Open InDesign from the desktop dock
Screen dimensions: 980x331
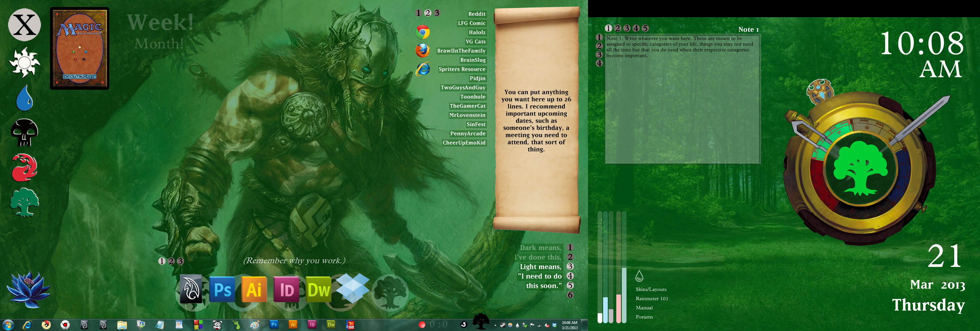(x=286, y=290)
